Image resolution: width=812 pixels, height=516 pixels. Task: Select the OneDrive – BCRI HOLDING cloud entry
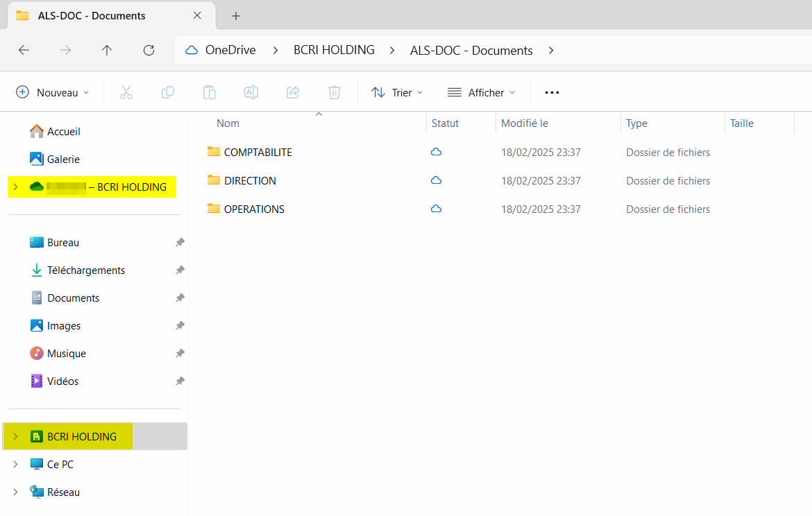(99, 187)
